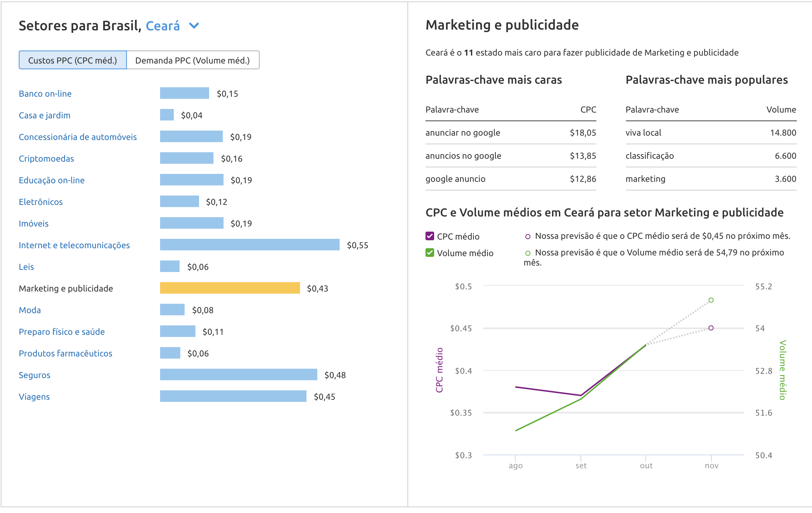Click keyword 'google anuncio'
The height and width of the screenshot is (513, 812).
455,179
